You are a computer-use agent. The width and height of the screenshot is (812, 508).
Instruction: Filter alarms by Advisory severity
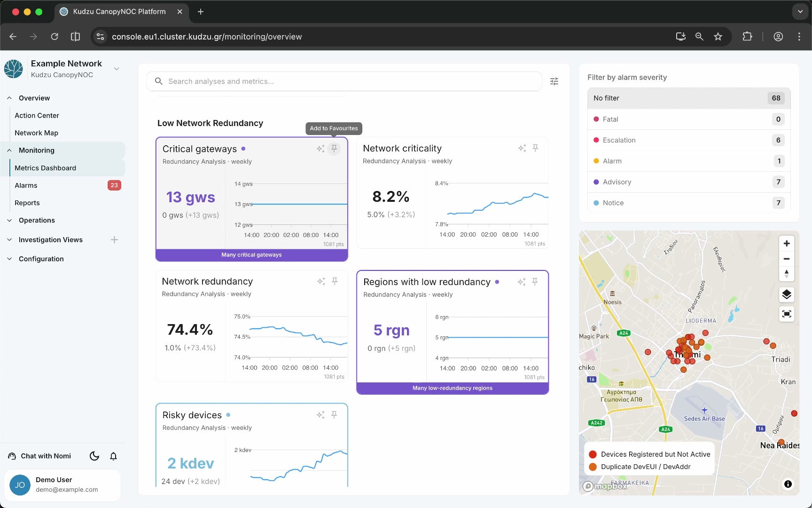689,182
